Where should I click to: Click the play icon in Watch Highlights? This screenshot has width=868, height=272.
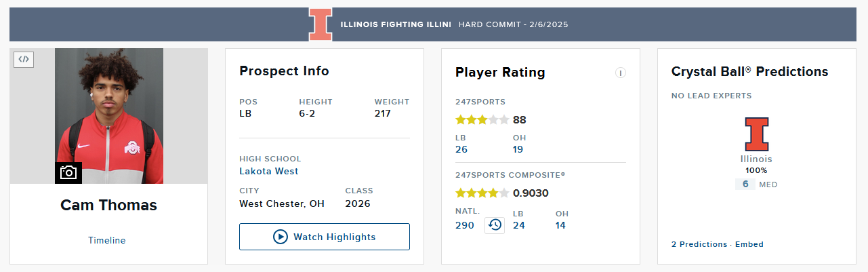tap(281, 237)
